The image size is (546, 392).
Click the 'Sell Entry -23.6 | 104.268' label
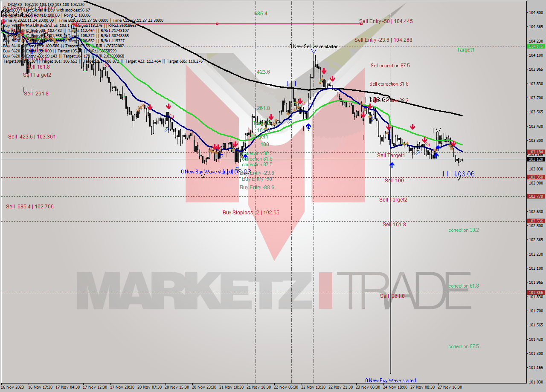(x=383, y=40)
